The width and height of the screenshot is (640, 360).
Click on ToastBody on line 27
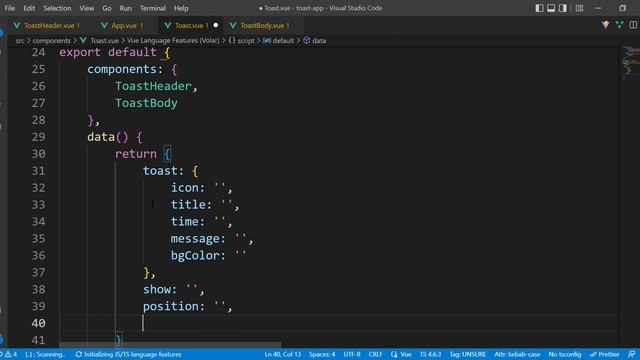click(146, 103)
